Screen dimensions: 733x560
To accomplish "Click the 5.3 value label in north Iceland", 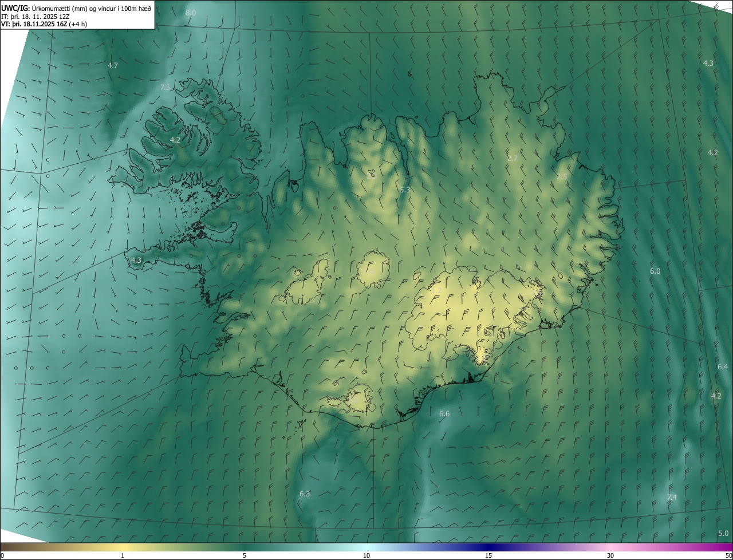I will 405,189.
